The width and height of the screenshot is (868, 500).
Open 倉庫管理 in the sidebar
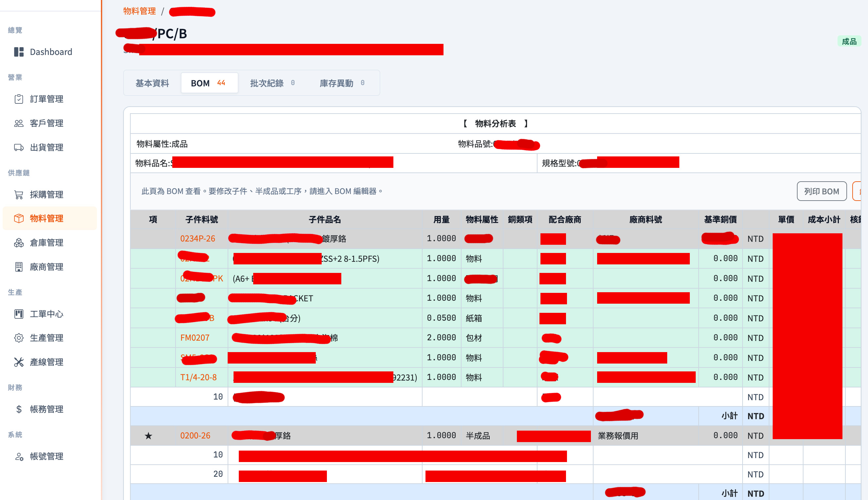pos(49,242)
